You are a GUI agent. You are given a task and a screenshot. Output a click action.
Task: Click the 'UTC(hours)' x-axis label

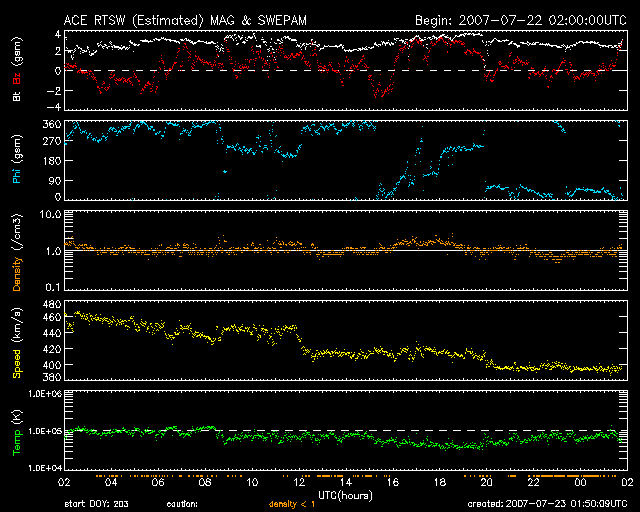coord(345,496)
